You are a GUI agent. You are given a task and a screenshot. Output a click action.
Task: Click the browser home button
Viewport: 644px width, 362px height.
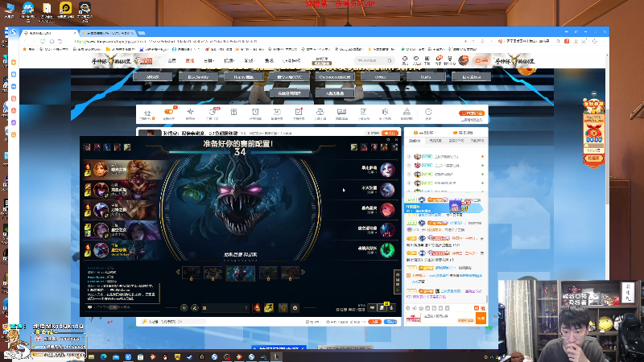(x=52, y=42)
